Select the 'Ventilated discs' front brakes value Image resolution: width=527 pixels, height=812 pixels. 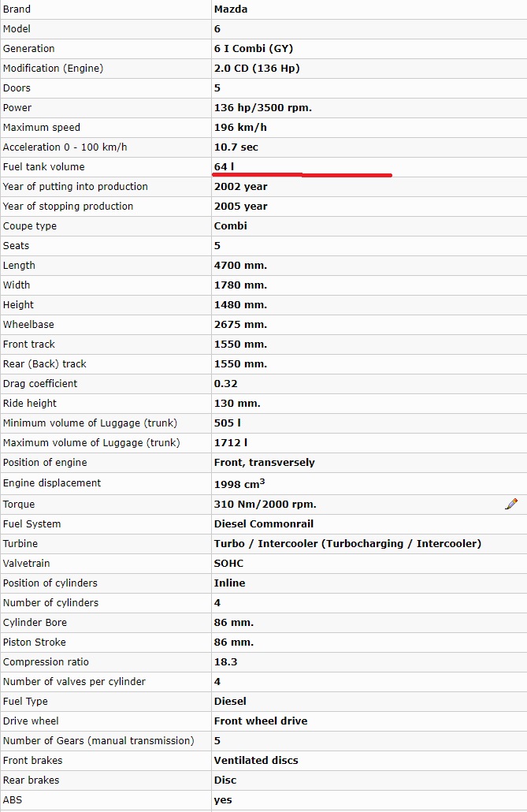[256, 760]
